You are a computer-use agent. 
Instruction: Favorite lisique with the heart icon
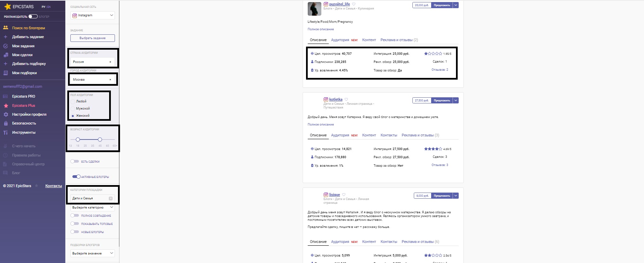click(x=344, y=195)
